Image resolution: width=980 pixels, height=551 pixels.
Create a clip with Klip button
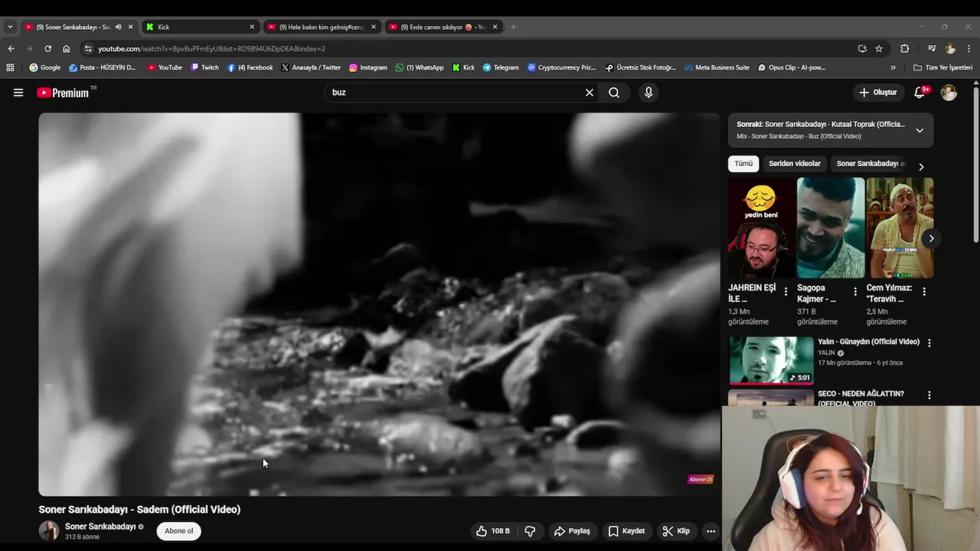tap(676, 531)
